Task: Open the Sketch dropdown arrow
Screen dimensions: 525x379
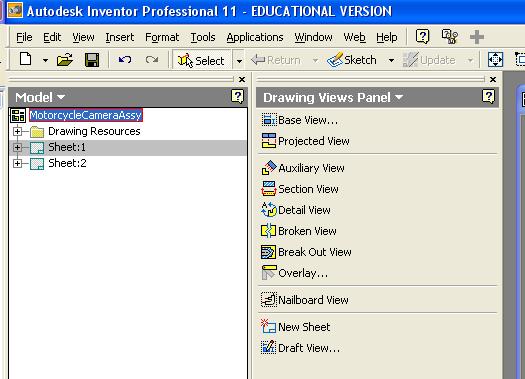Action: [x=391, y=61]
